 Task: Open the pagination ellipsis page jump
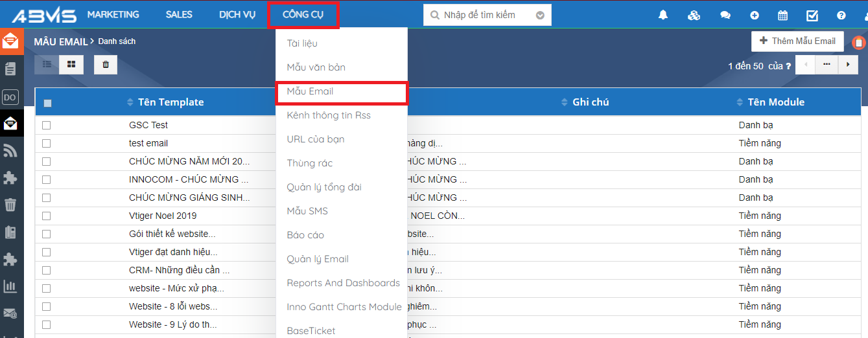coord(827,64)
